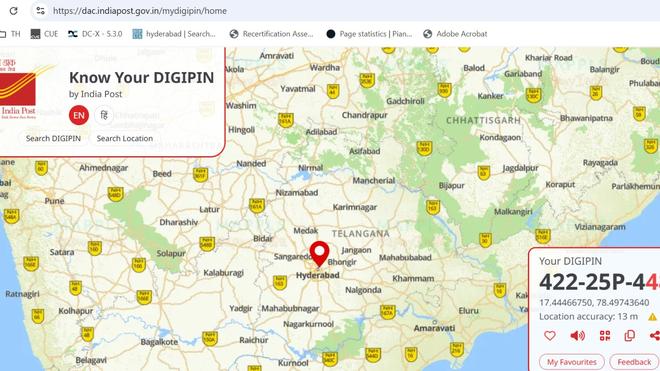Viewport: 660px width, 371px height.
Task: Click the Jagdalpur label on map
Action: point(520,168)
